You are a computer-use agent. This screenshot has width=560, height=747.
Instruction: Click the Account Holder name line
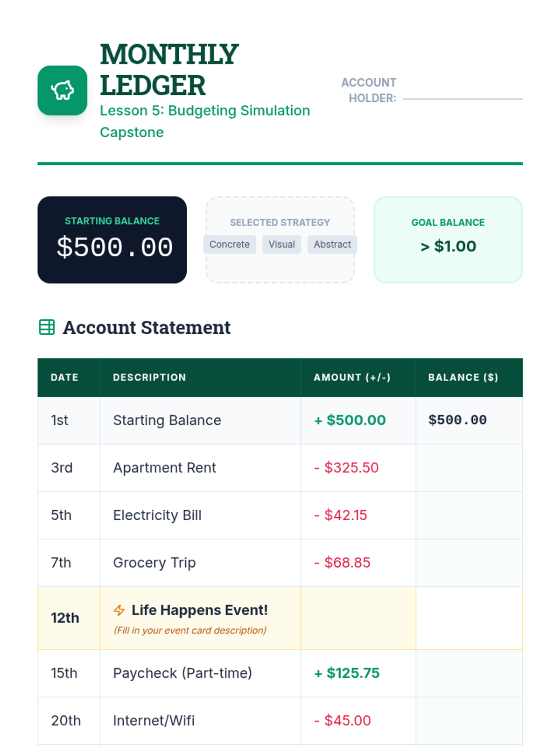tap(463, 99)
